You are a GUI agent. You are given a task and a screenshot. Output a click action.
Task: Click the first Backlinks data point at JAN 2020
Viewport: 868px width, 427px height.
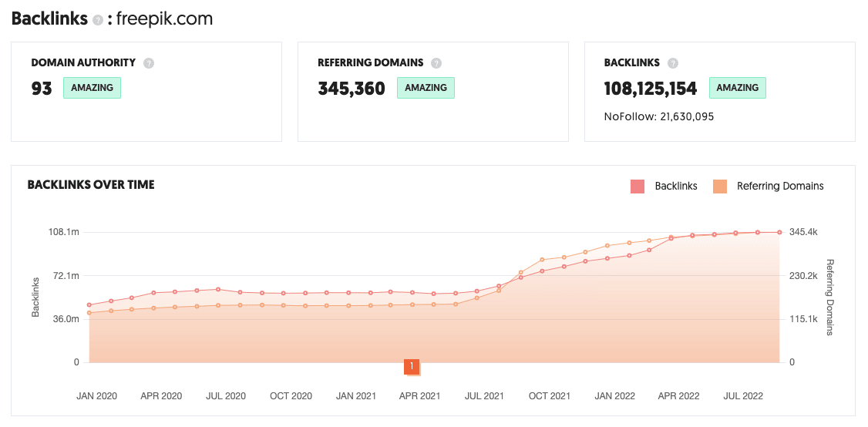[89, 304]
